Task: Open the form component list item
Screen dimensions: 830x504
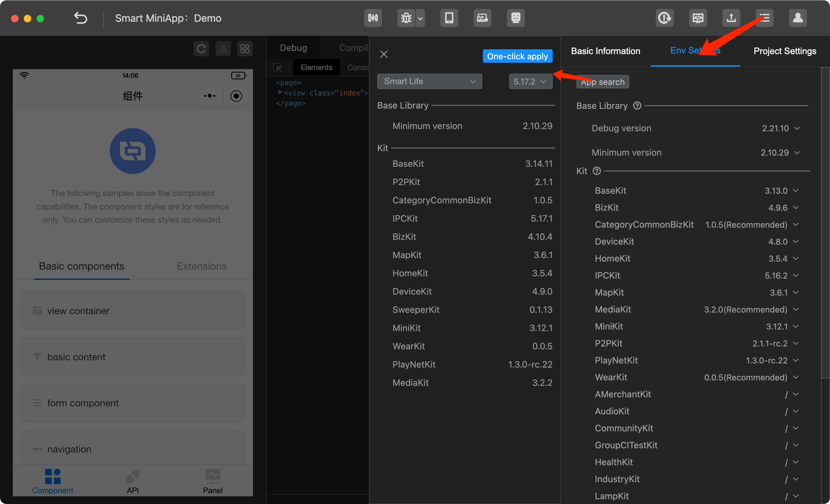Action: 133,403
